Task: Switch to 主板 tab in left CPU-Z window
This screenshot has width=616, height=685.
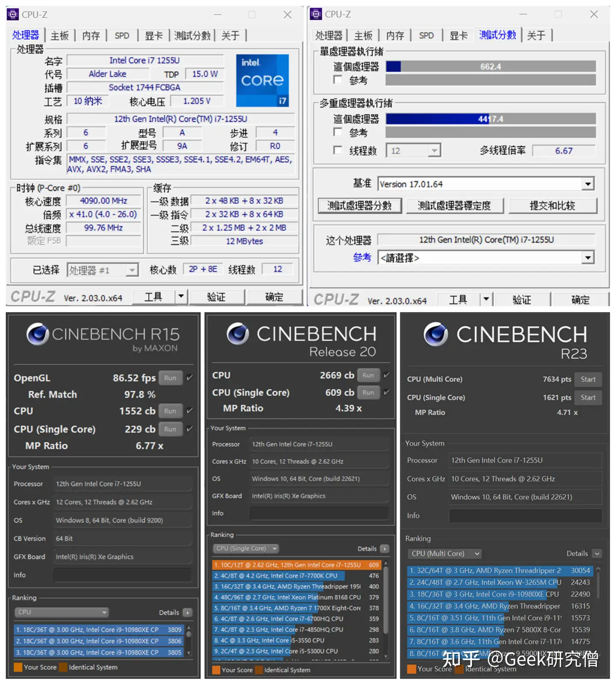Action: [x=59, y=35]
